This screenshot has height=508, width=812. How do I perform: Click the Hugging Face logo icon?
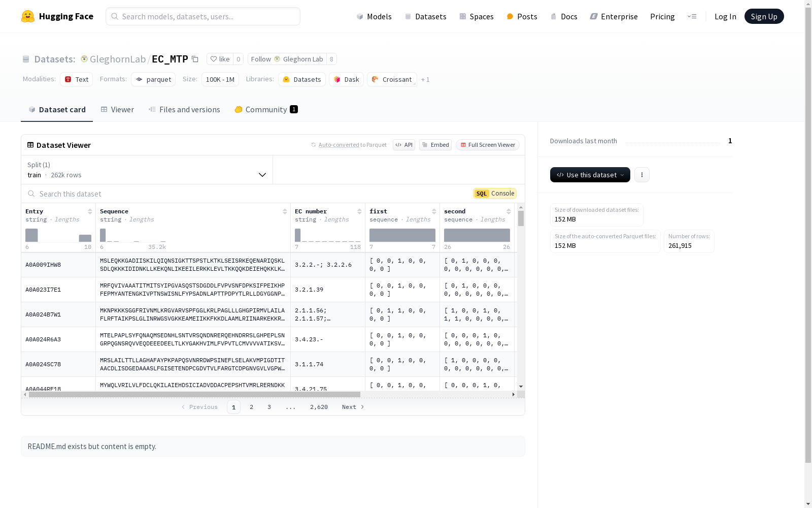point(27,16)
